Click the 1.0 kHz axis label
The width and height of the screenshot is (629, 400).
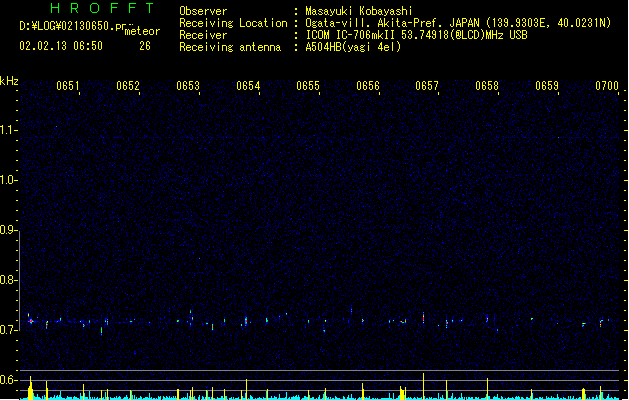click(8, 180)
